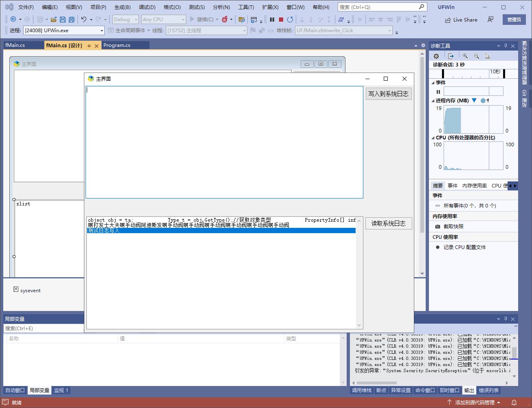
Task: Open the 调用堆栈 tab
Action: coord(362,390)
